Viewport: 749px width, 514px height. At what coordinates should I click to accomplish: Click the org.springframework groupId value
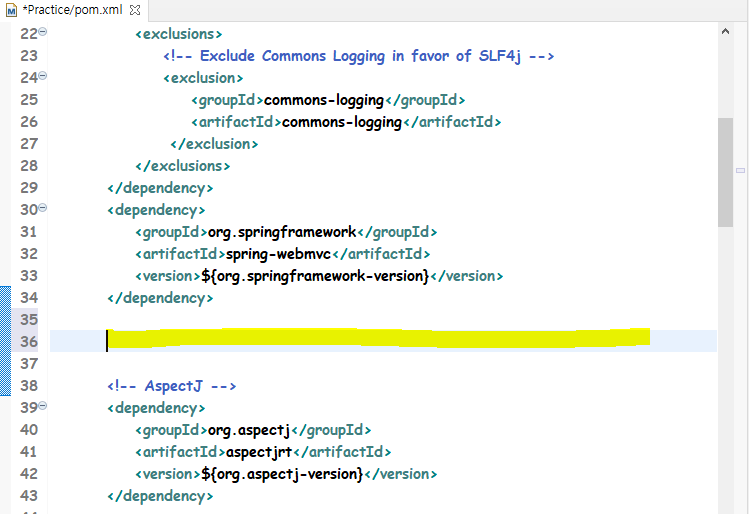coord(282,232)
